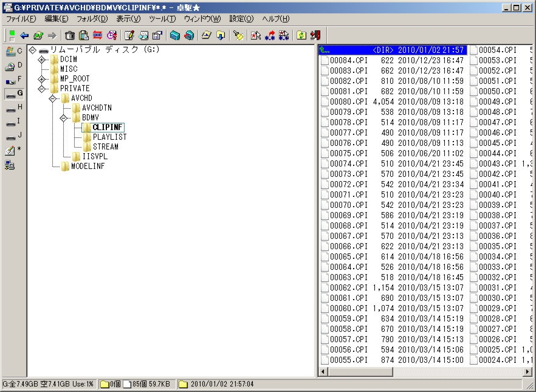Select the STREAM folder in tree

coord(105,147)
